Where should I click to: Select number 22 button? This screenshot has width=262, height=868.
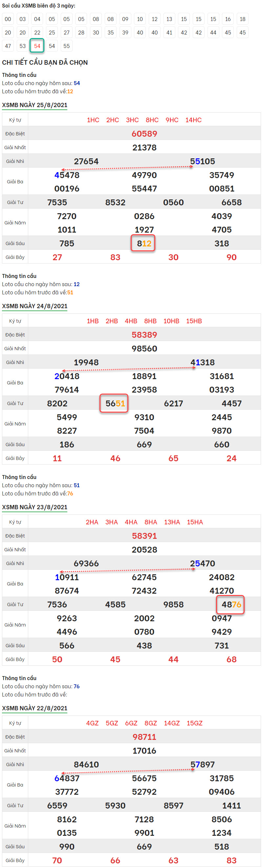click(37, 33)
